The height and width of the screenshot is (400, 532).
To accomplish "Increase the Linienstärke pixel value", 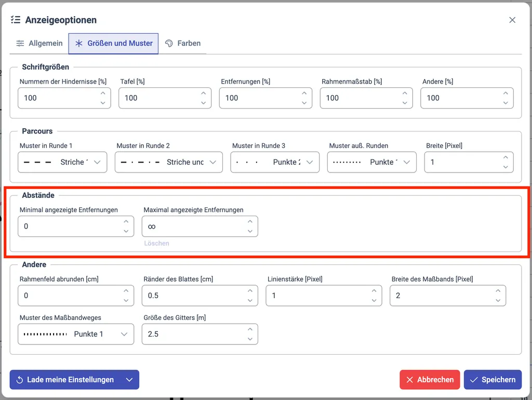I will click(374, 291).
